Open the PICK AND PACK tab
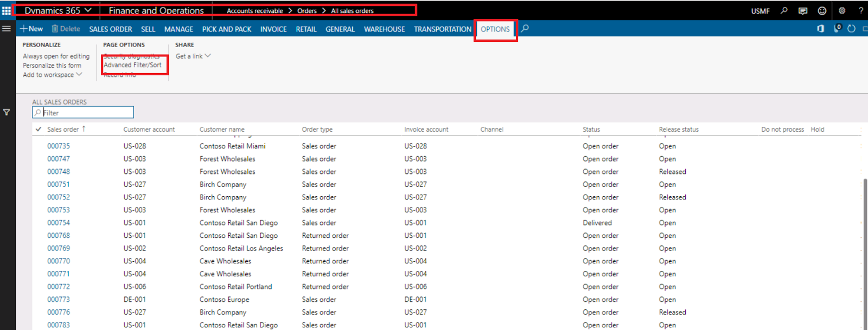 [x=226, y=29]
